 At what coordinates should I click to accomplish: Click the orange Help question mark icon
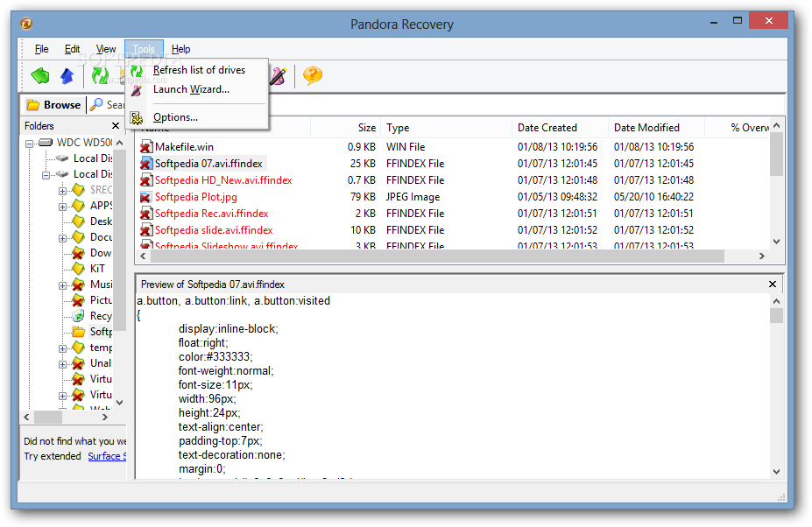tap(312, 76)
